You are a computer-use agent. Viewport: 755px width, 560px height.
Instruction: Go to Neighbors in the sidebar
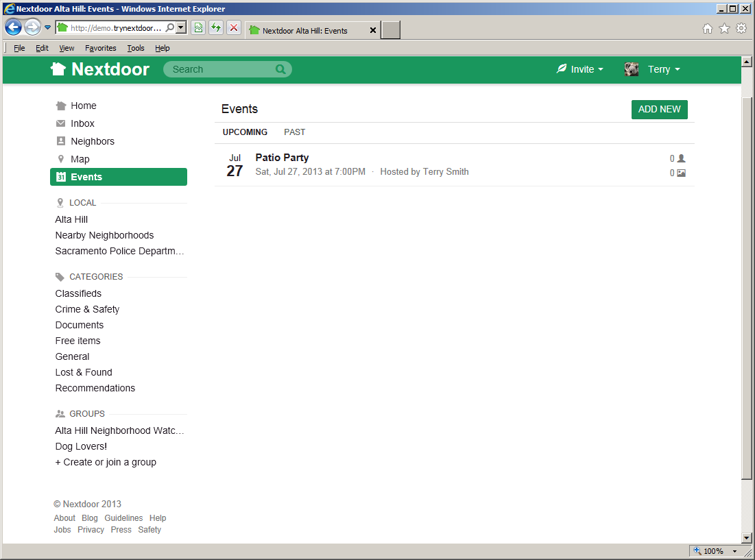(93, 141)
